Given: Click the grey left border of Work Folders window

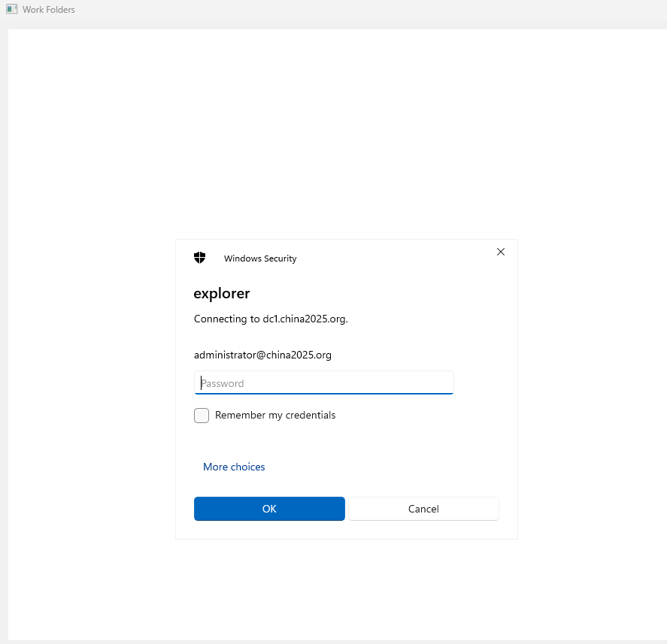Looking at the screenshot, I should 4,331.
